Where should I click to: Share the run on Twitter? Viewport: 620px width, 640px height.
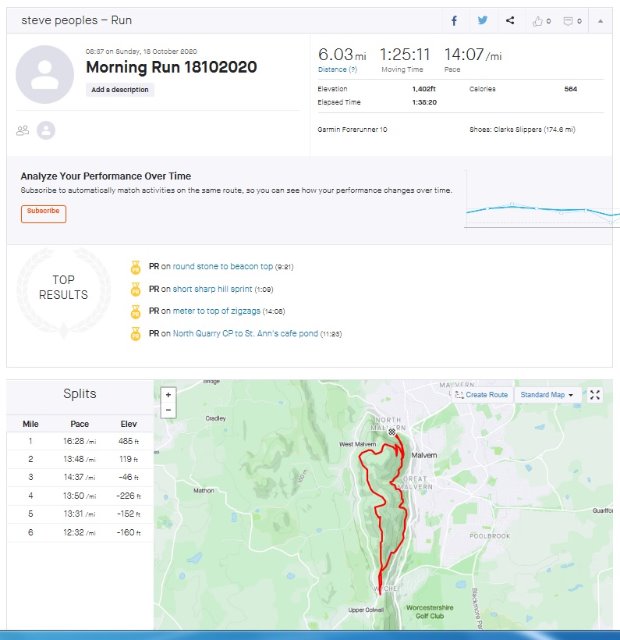coord(482,20)
